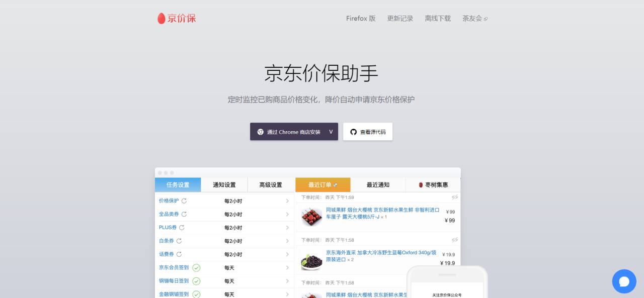
Task: Click the 白条券 task label
Action: pos(167,241)
